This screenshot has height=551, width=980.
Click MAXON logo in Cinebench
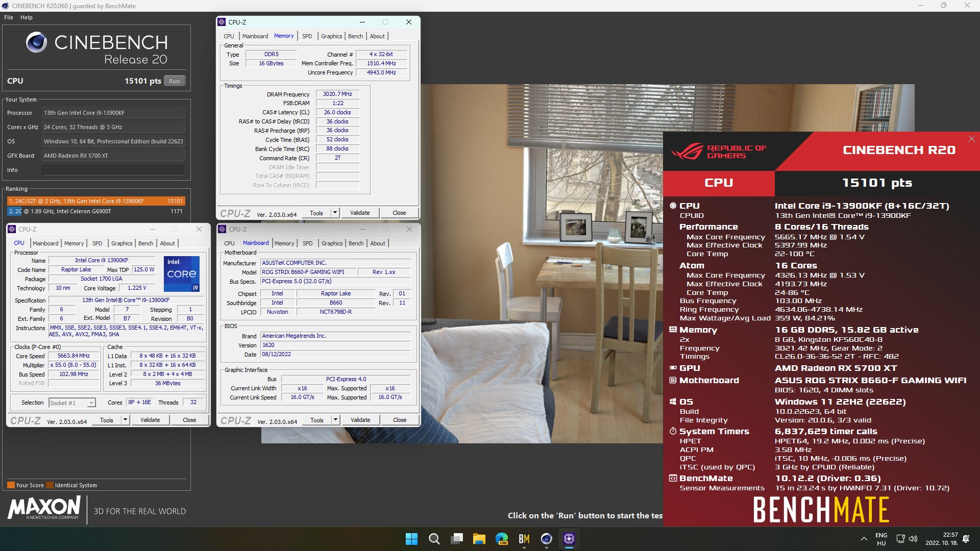44,508
